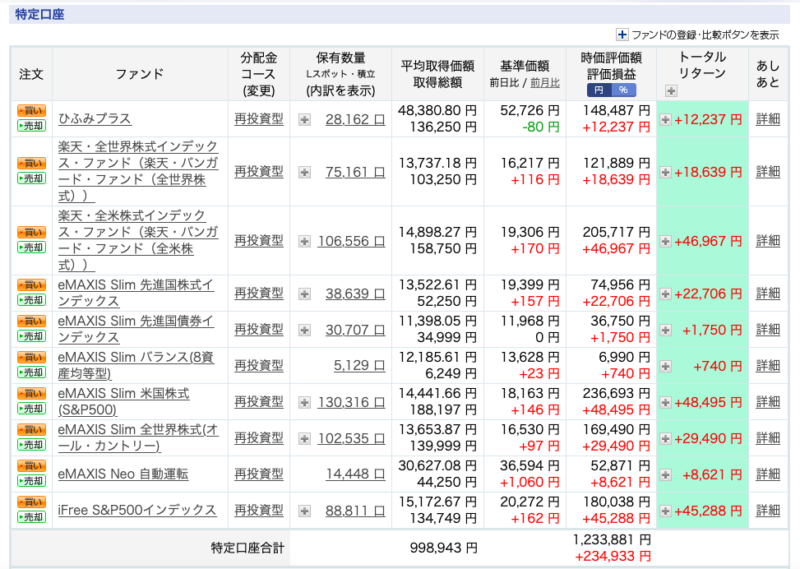
Task: Click sell button for eMAXIS Slim 先進国債券
Action: [32, 336]
